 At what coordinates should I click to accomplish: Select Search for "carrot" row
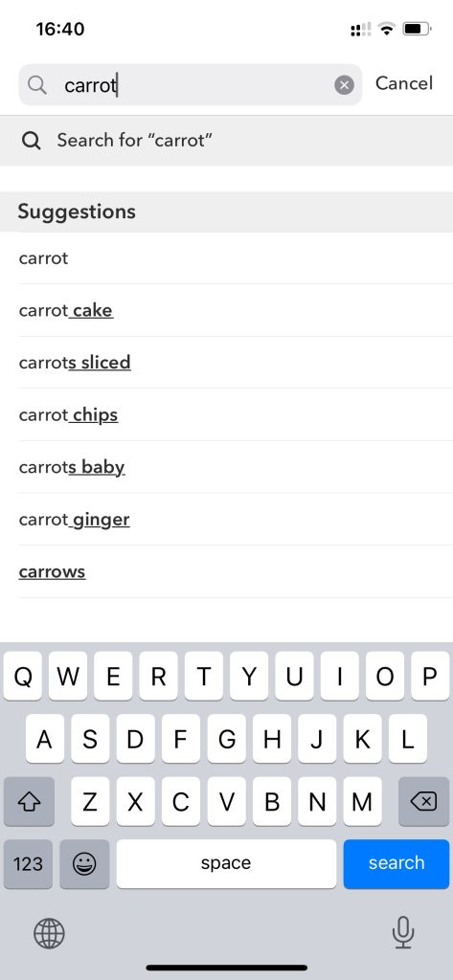click(226, 141)
